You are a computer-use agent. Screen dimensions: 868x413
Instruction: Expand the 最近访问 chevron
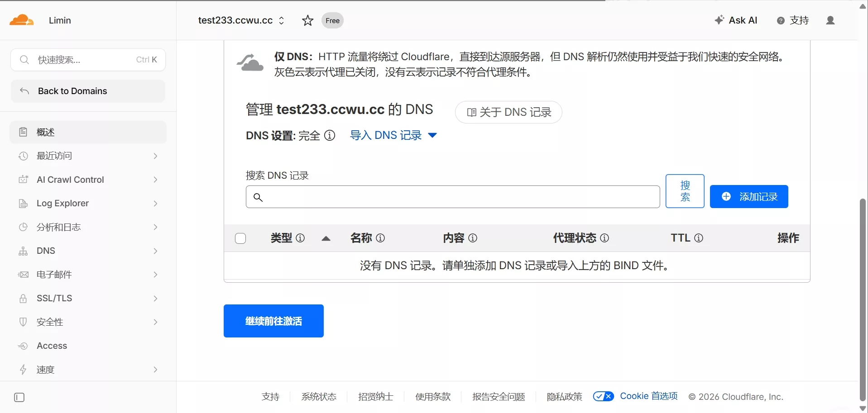[155, 156]
